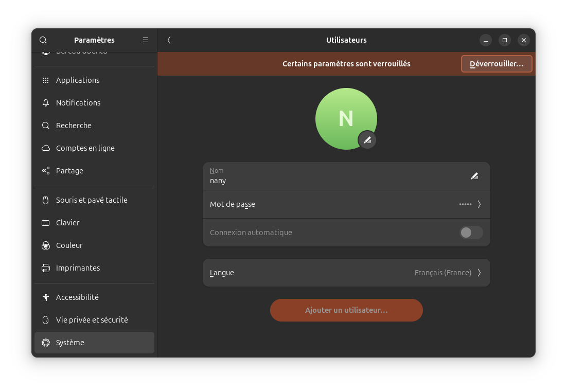Click the Partage share icon
Screen dimensions: 567x392
coord(46,171)
